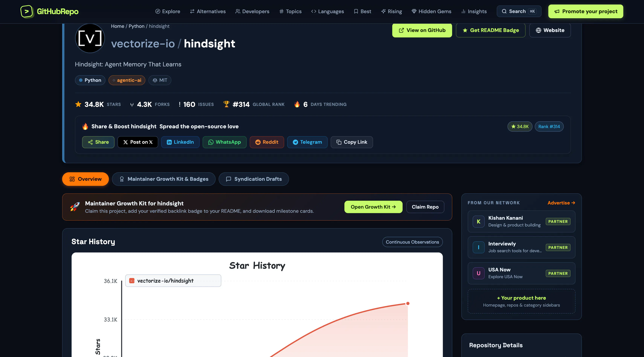644x357 pixels.
Task: Open Hidden Gems in navigation
Action: click(x=432, y=11)
